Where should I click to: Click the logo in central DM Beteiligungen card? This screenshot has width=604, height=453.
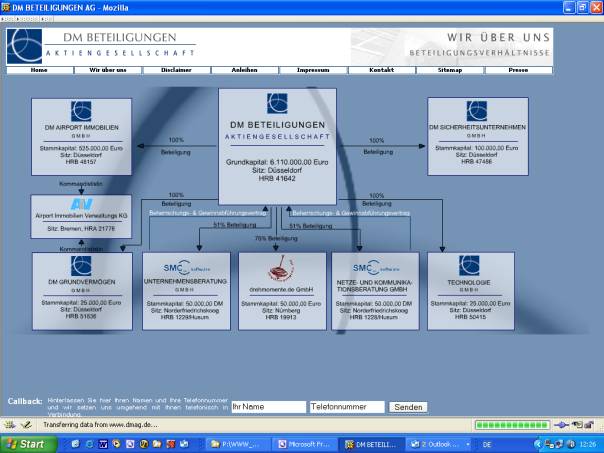(277, 103)
